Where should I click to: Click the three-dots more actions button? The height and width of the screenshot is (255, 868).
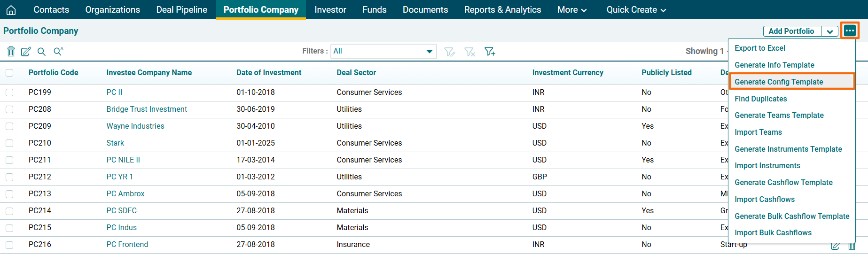849,31
